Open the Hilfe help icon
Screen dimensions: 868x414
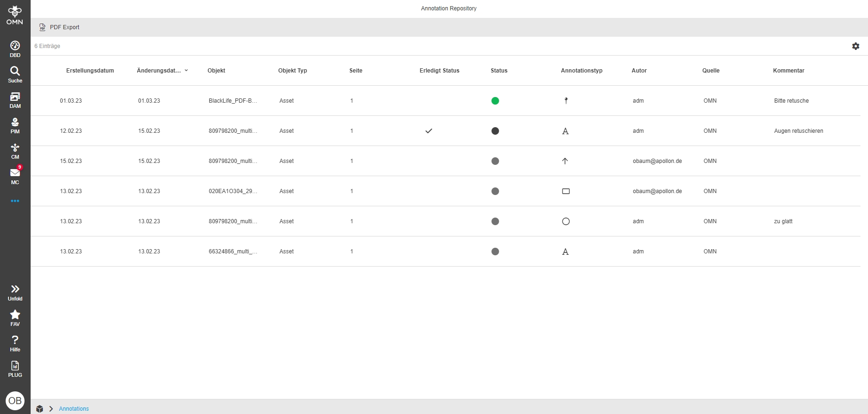15,343
